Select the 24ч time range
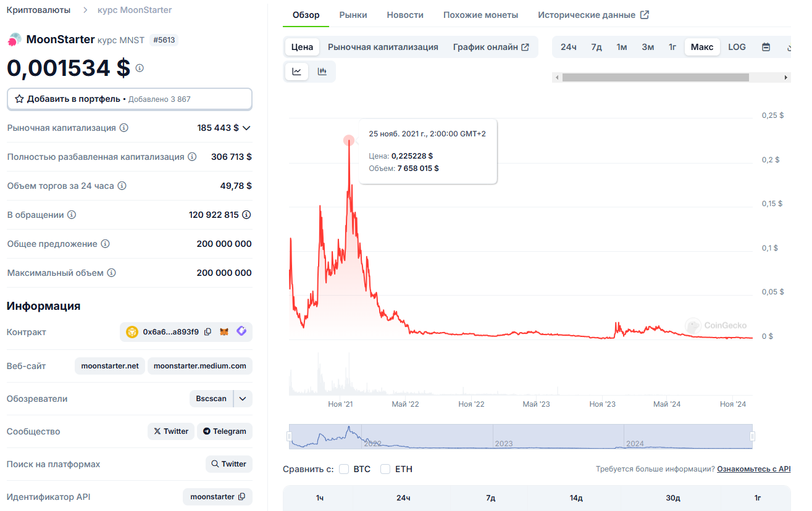This screenshot has width=812, height=511. [569, 47]
